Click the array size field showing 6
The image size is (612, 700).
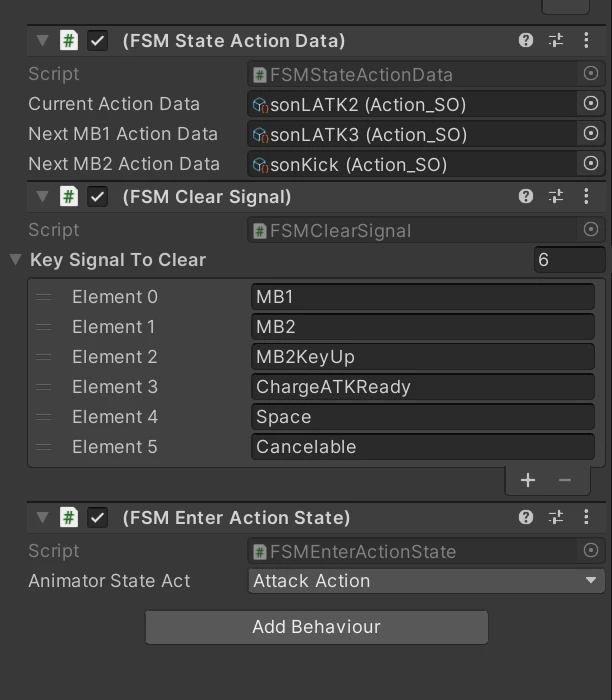[569, 260]
